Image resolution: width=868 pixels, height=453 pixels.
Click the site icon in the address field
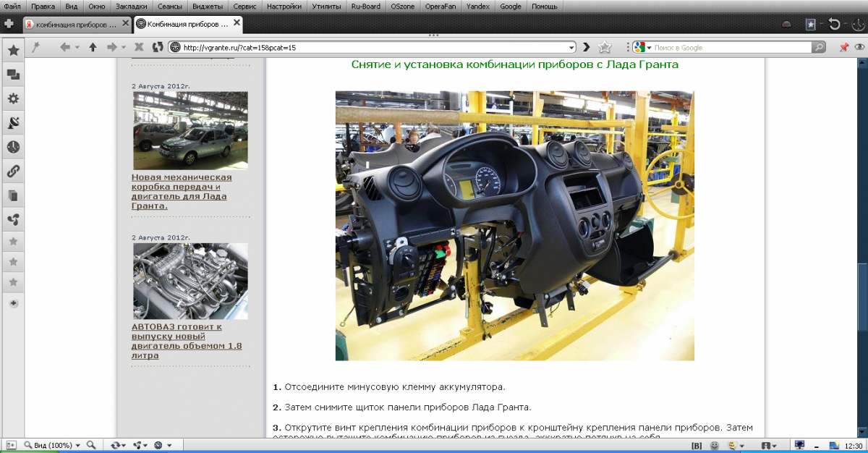[x=174, y=48]
